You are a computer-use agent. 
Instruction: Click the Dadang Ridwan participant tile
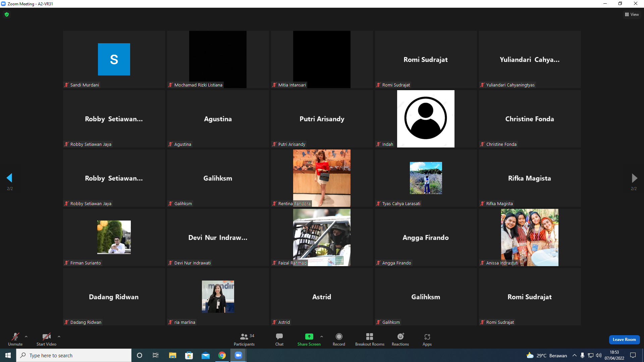pos(114,297)
